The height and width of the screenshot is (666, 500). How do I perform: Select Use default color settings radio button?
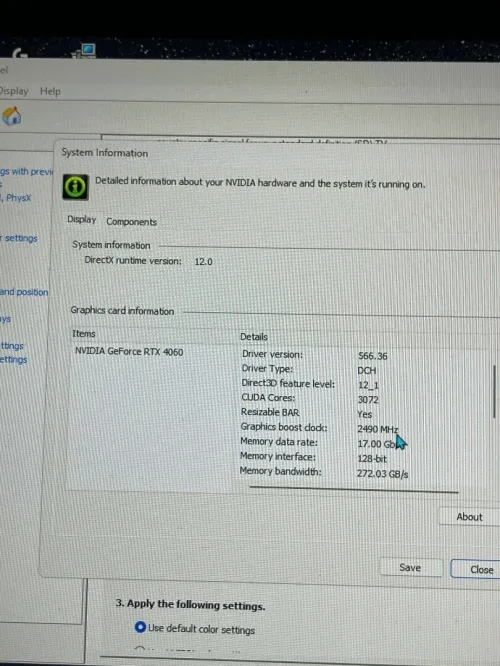coord(140,627)
